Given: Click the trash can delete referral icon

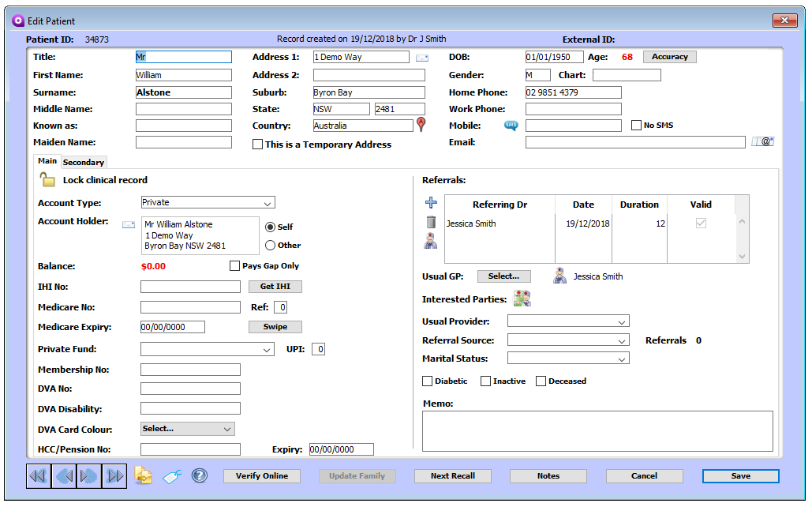Looking at the screenshot, I should 431,223.
